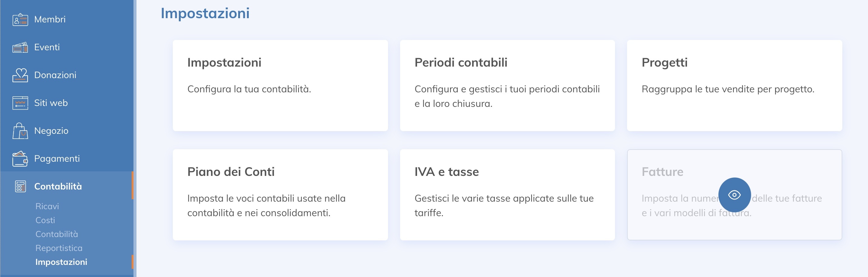The width and height of the screenshot is (868, 277).
Task: Open Ricavi in the sidebar submenu
Action: tap(47, 206)
